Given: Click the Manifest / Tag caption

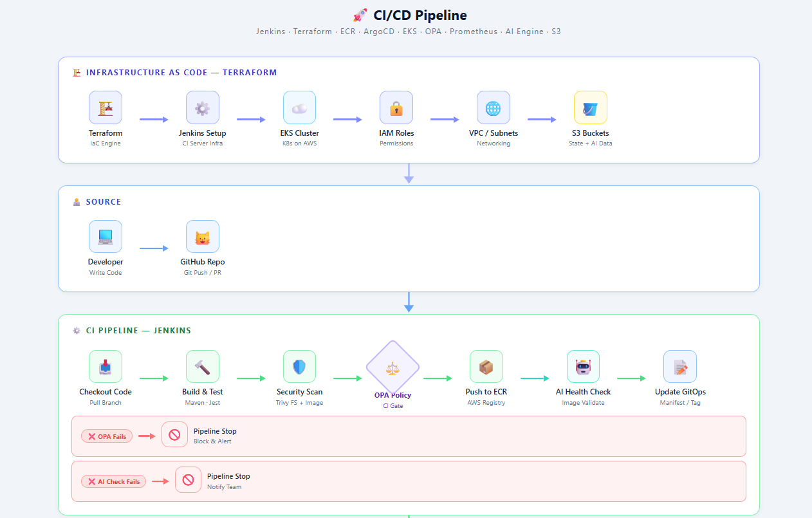Looking at the screenshot, I should click(680, 403).
